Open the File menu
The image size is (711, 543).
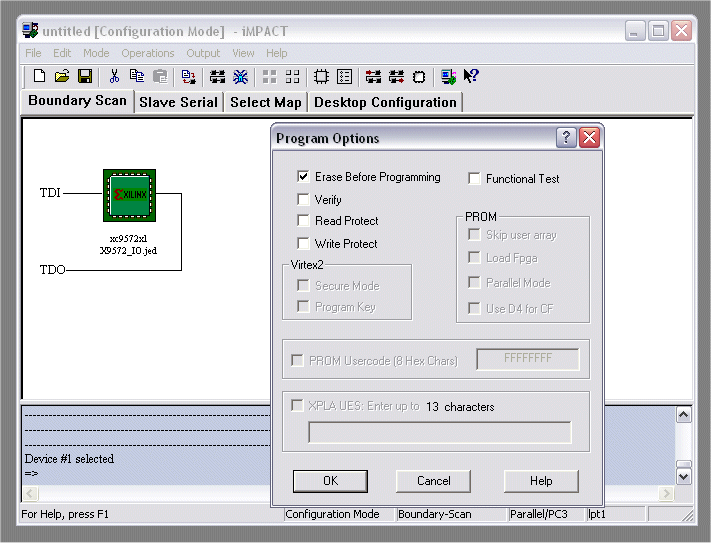coord(33,53)
